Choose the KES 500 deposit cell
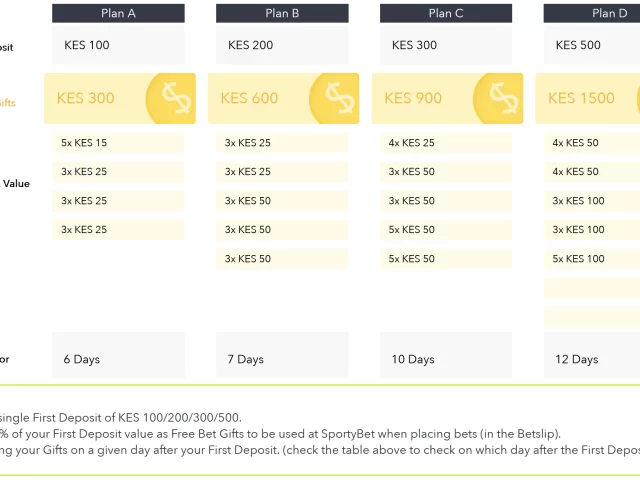Screen dimensions: 640x480 click(x=592, y=45)
